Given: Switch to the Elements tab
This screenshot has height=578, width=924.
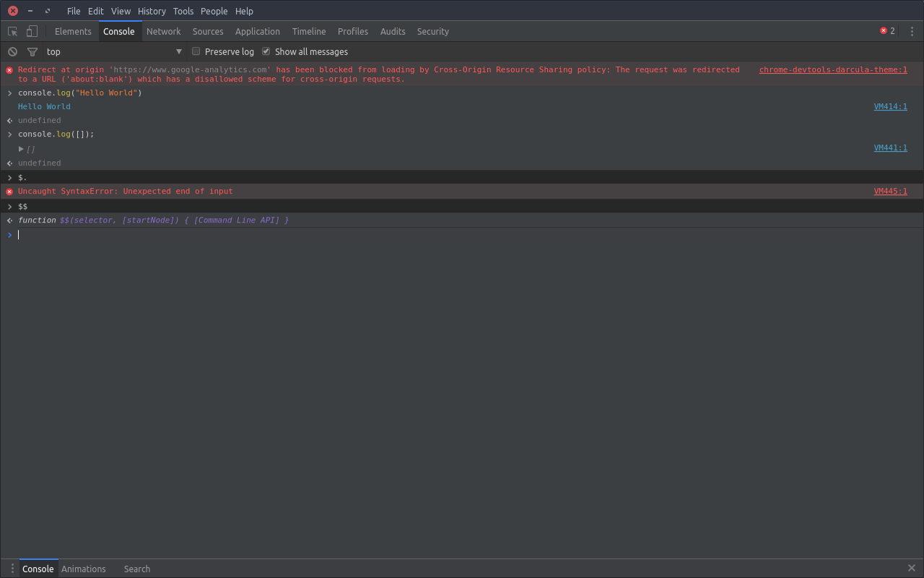Looking at the screenshot, I should tap(73, 31).
